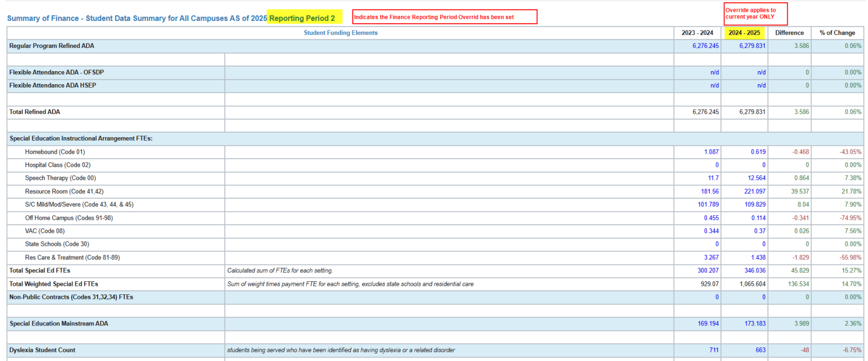Click the 2023-2024 Regular Program Refined ADA value
The image size is (868, 361).
click(x=705, y=46)
